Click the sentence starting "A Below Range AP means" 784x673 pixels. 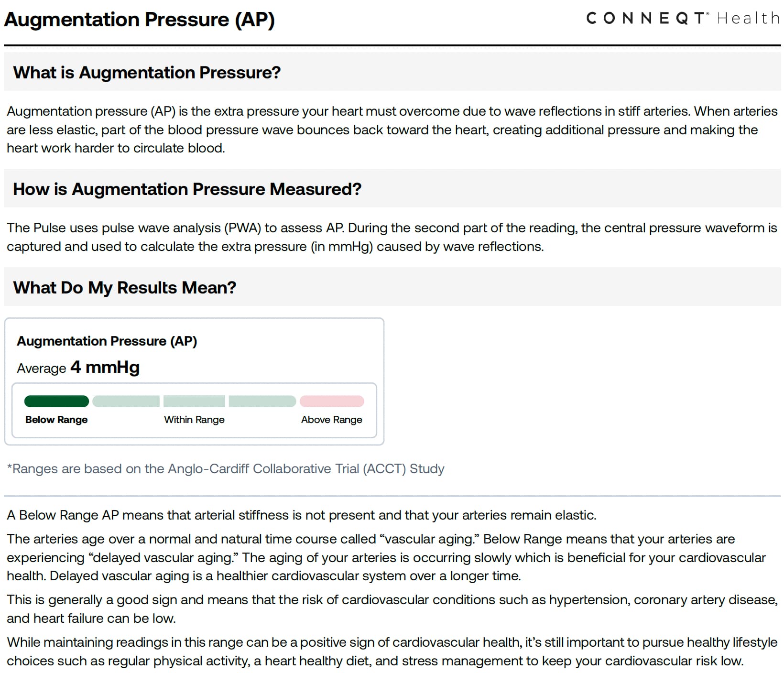[x=302, y=515]
